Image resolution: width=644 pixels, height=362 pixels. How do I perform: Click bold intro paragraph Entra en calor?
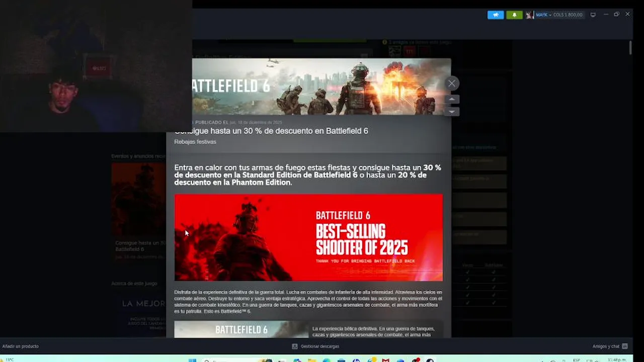[x=308, y=175]
